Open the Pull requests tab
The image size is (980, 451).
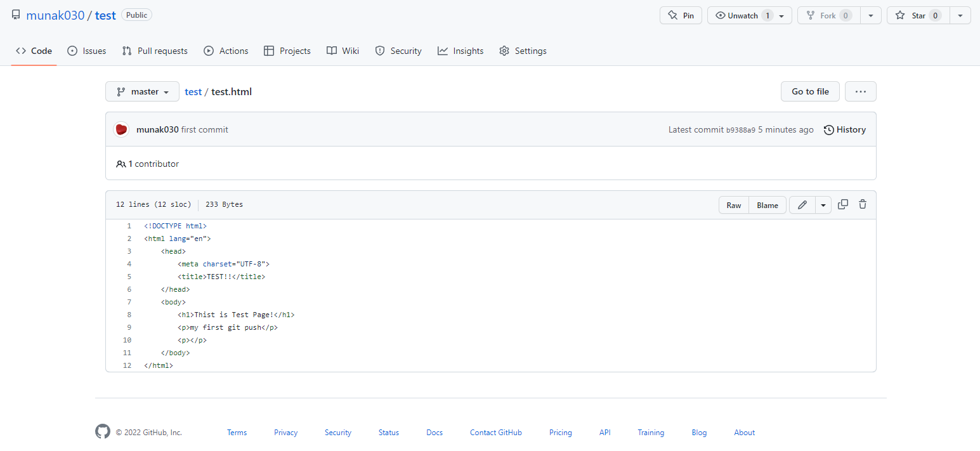click(155, 51)
